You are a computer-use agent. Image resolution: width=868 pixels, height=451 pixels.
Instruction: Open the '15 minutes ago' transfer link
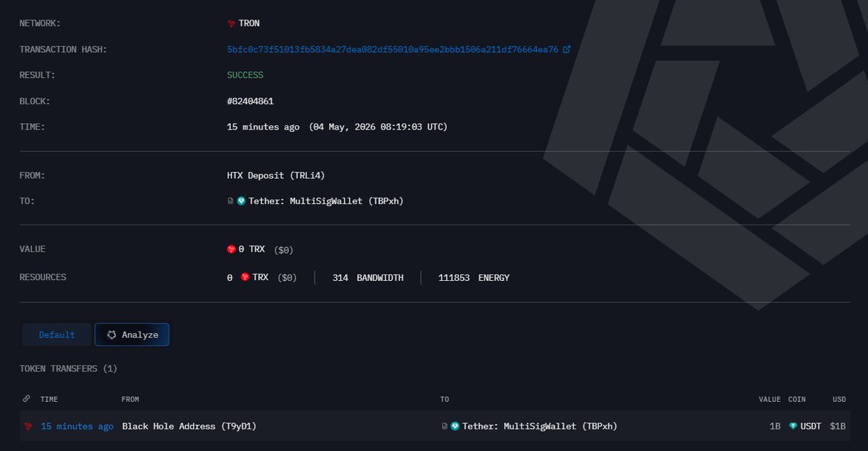pyautogui.click(x=77, y=426)
